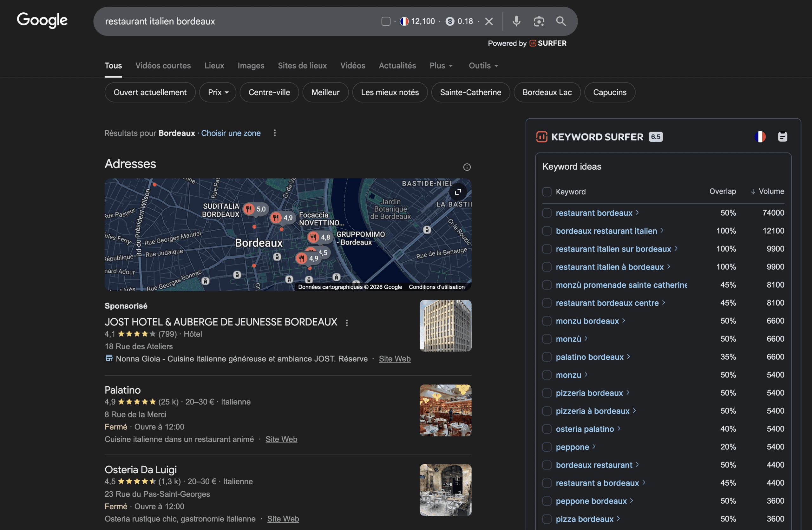Activate voice search with the microphone icon
Screen dimensions: 812x530
point(516,21)
